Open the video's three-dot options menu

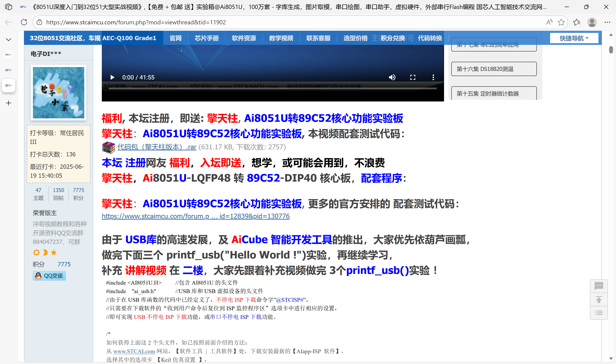click(x=433, y=78)
